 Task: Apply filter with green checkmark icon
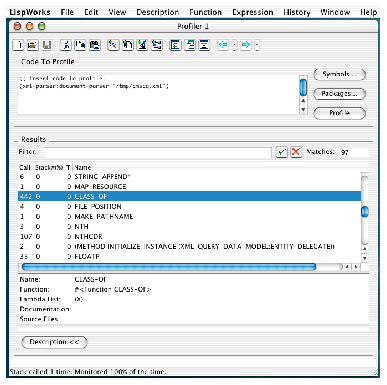(282, 152)
